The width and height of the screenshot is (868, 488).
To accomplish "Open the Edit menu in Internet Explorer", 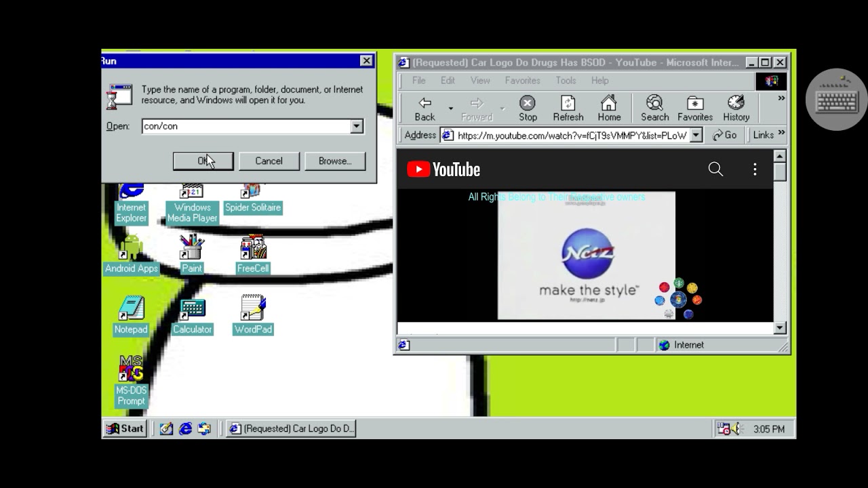I will point(448,80).
